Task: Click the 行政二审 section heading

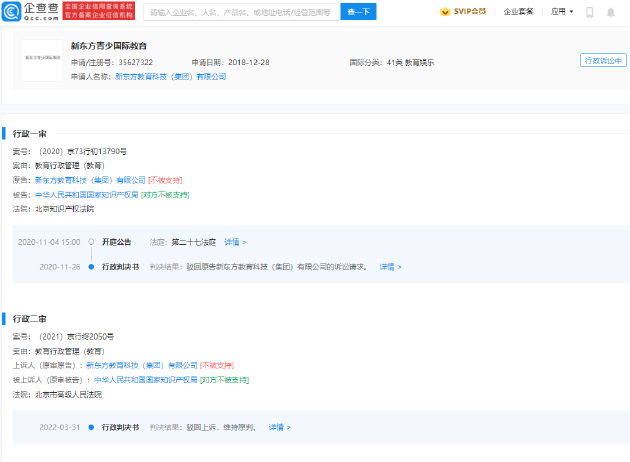Action: [x=30, y=319]
